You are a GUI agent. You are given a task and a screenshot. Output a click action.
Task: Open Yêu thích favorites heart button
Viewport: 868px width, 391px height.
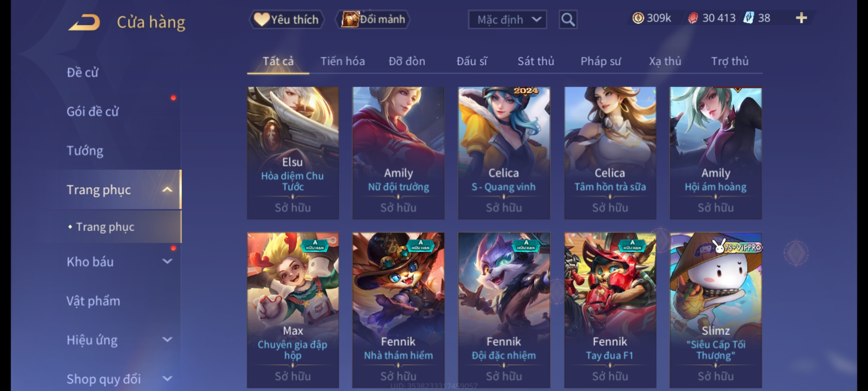286,19
